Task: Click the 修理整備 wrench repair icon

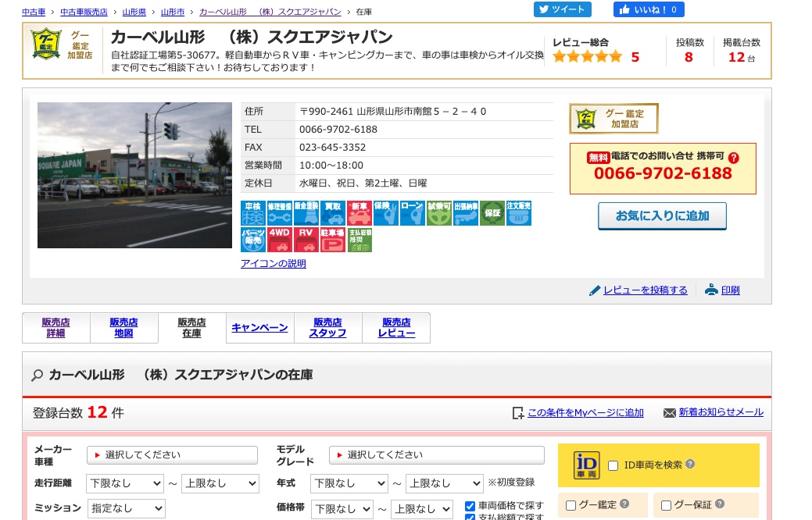Action: click(x=280, y=213)
